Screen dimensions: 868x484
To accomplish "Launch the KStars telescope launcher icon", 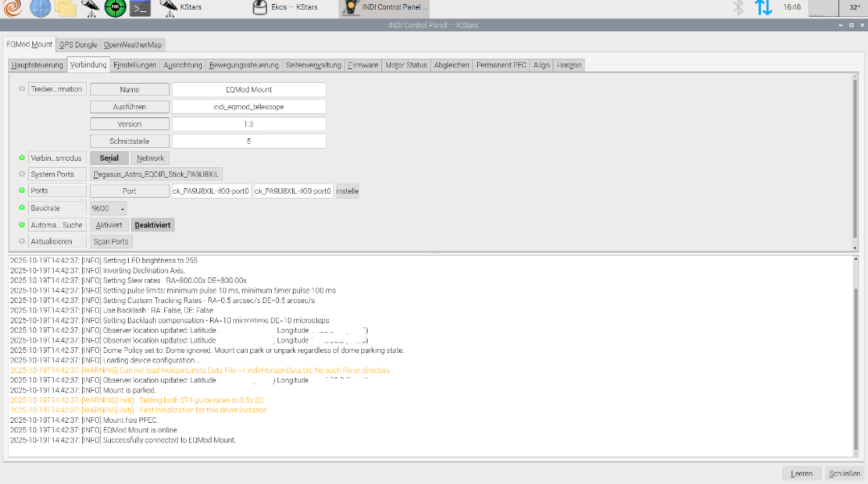I will click(x=90, y=8).
